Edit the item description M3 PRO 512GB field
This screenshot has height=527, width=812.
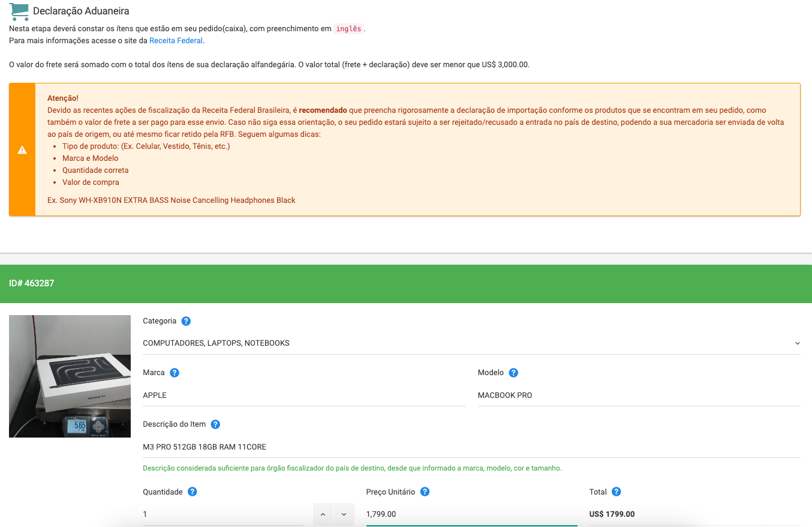click(471, 447)
